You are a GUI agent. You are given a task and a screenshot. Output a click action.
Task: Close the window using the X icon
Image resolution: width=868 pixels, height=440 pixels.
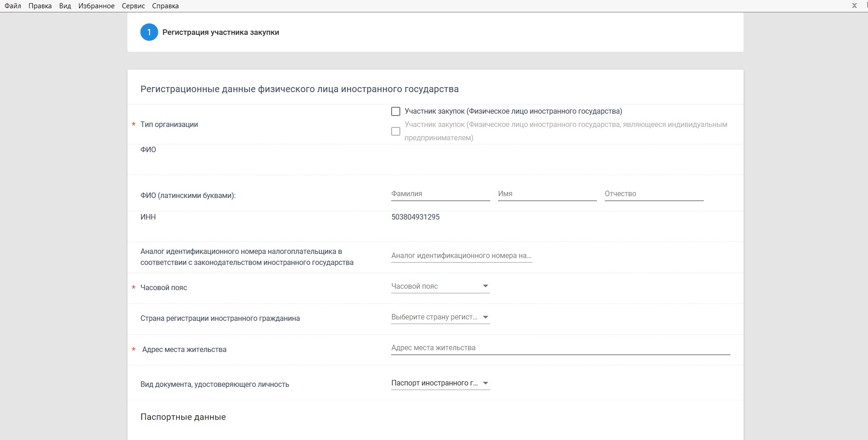(854, 6)
